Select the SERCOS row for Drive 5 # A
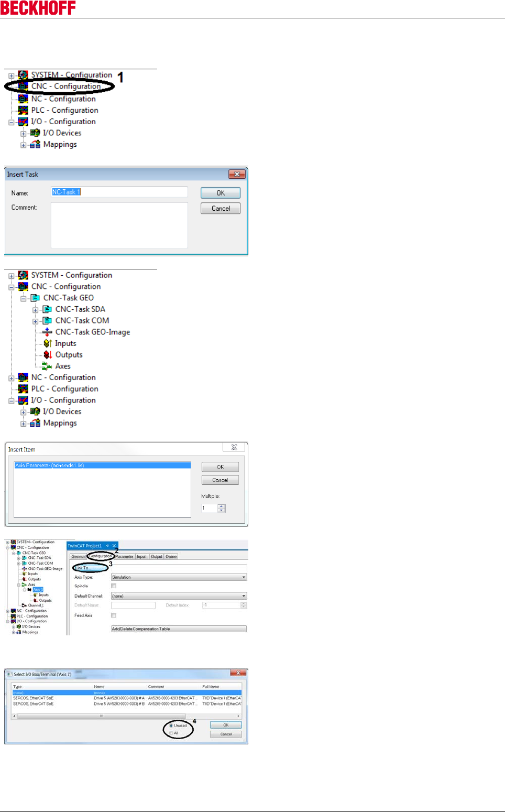505x812 pixels. coord(126,698)
